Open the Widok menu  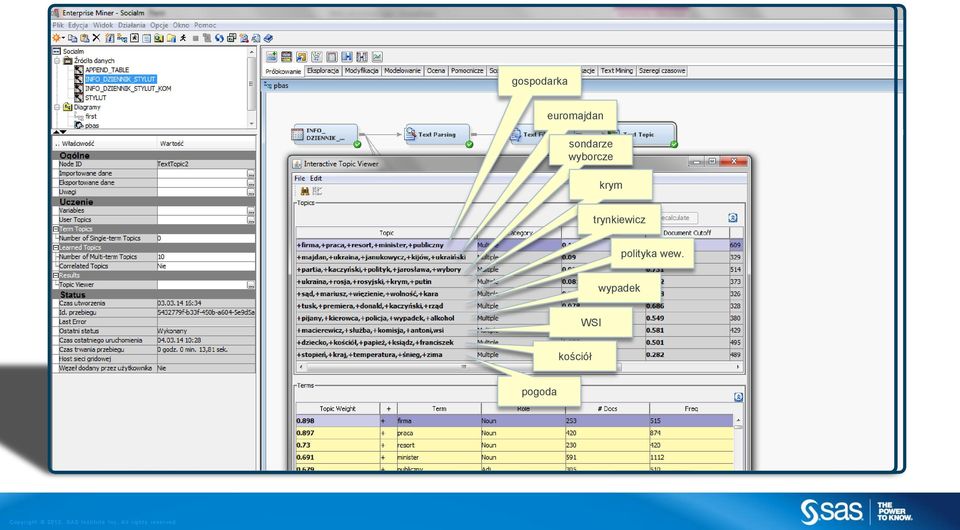[x=103, y=25]
